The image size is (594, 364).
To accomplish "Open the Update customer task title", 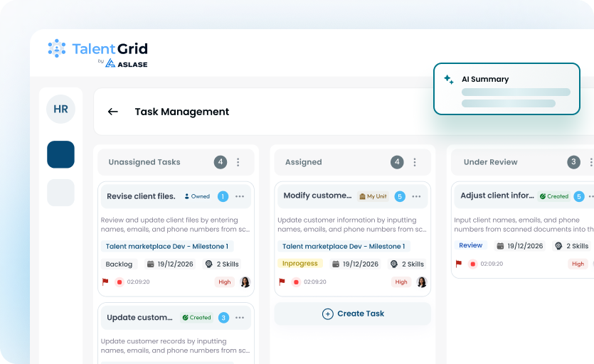I will 139,317.
